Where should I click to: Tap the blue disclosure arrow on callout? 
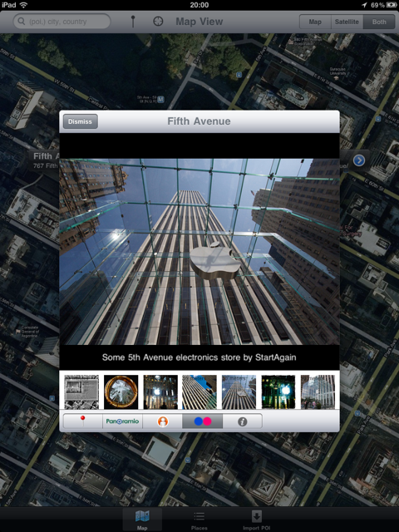point(359,160)
